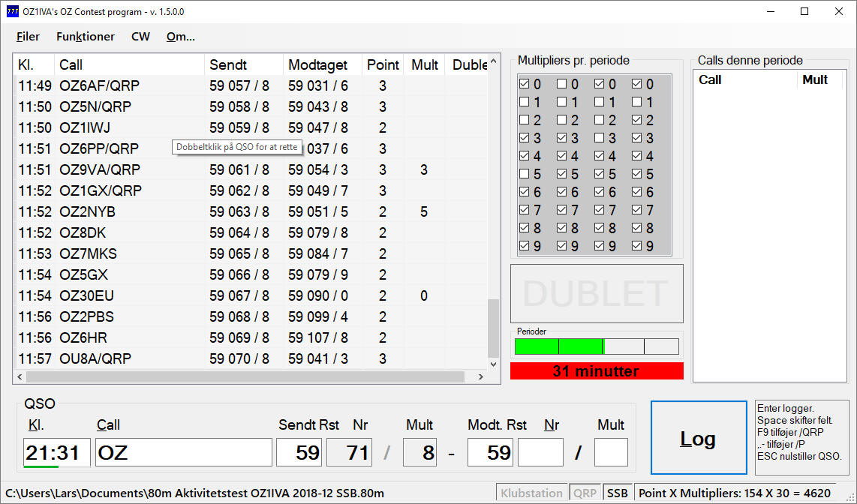Viewport: 857px width, 504px height.
Task: Select the OZ2PBS log row
Action: pos(251,316)
